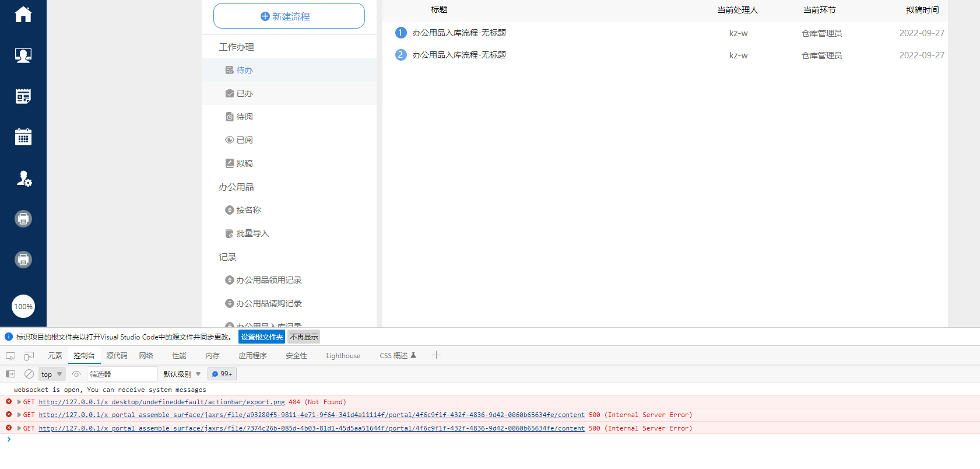Click the user settings gear icon in sidebar

[x=23, y=178]
